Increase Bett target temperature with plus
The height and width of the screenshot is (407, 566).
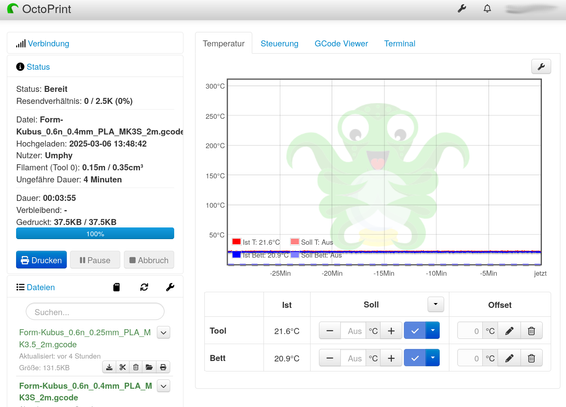coord(391,358)
